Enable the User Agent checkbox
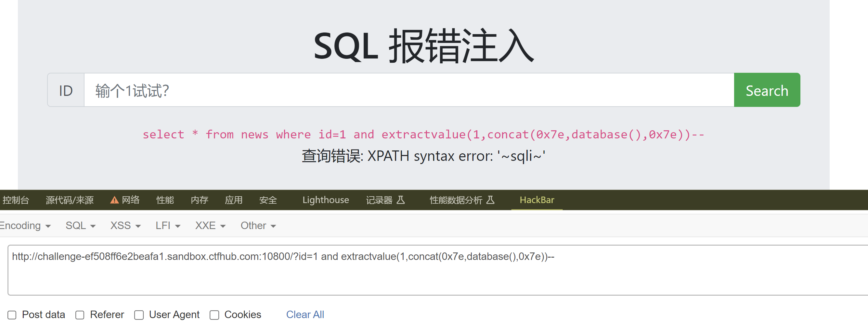Image resolution: width=868 pixels, height=334 pixels. [x=139, y=315]
